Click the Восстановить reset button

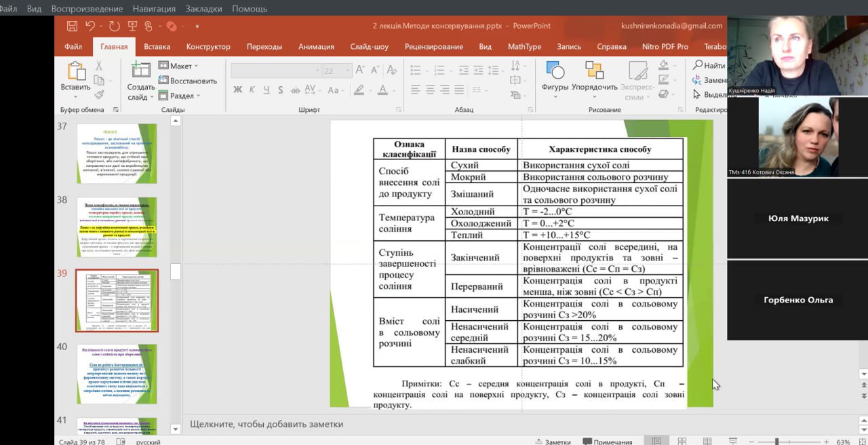pyautogui.click(x=188, y=81)
